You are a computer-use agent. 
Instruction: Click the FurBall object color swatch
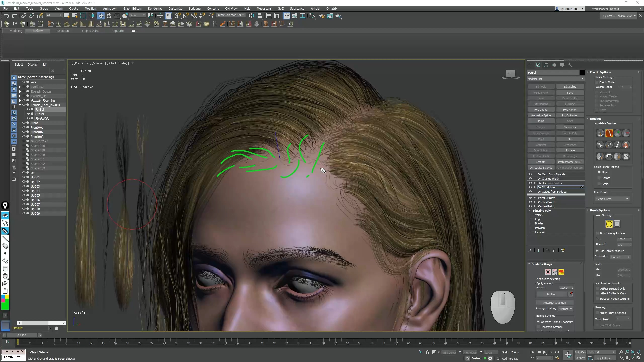pos(582,73)
